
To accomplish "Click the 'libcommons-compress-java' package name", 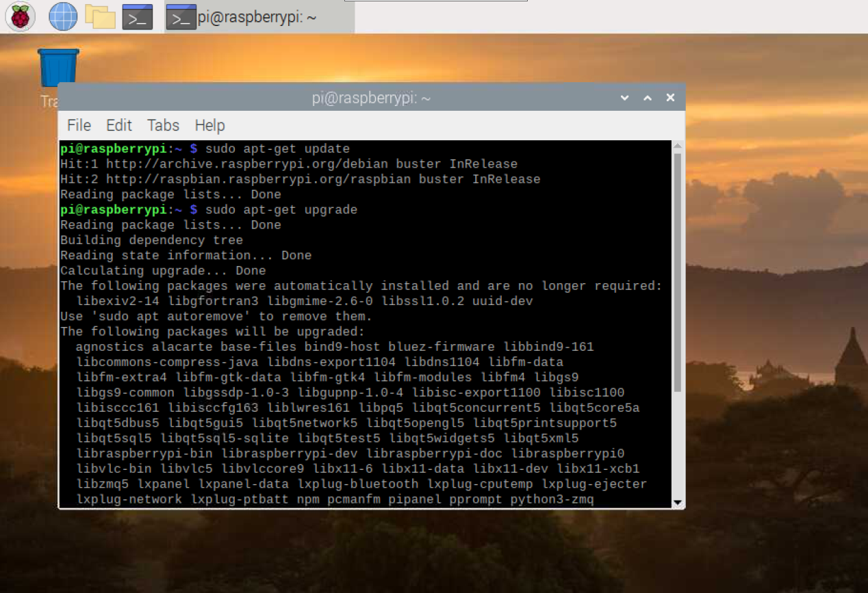I will click(x=167, y=362).
